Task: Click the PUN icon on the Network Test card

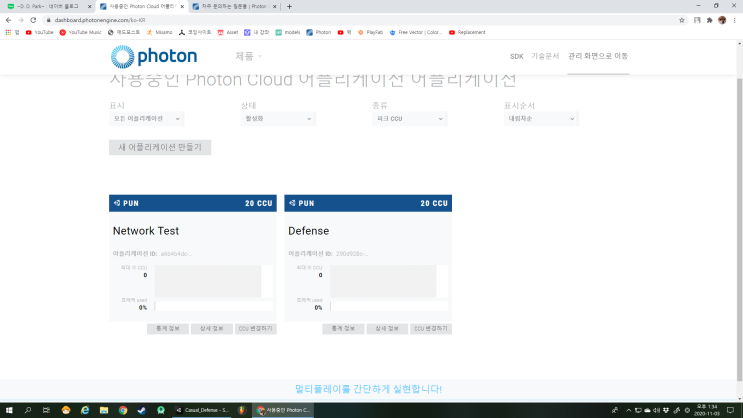Action: (x=117, y=203)
